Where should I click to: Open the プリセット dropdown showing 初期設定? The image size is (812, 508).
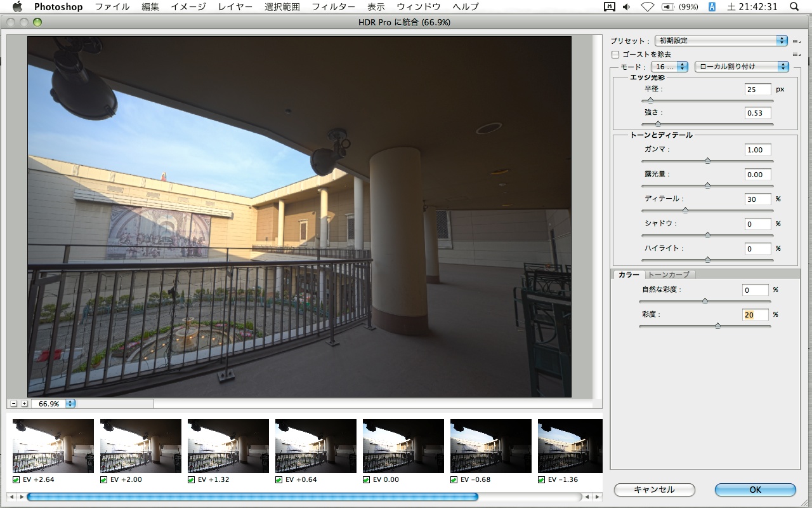721,40
